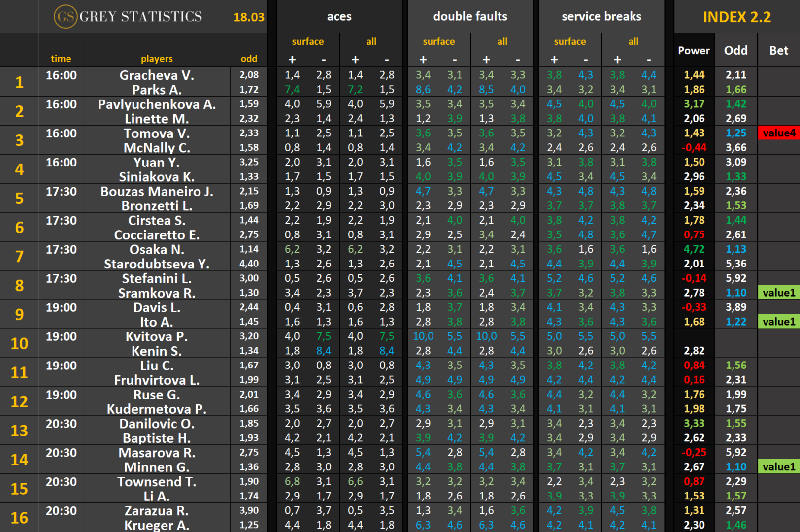
Task: Select the double faults column group header
Action: coord(470,16)
